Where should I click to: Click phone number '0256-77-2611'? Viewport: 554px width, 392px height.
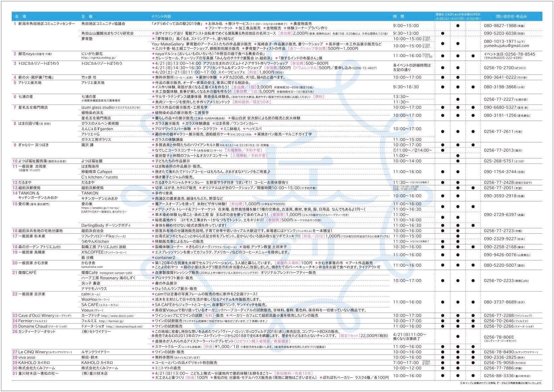[499, 131]
